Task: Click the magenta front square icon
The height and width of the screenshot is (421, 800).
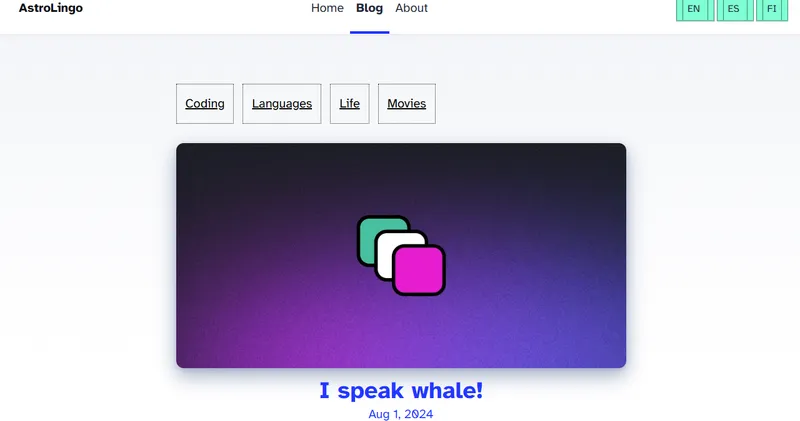Action: tap(419, 270)
